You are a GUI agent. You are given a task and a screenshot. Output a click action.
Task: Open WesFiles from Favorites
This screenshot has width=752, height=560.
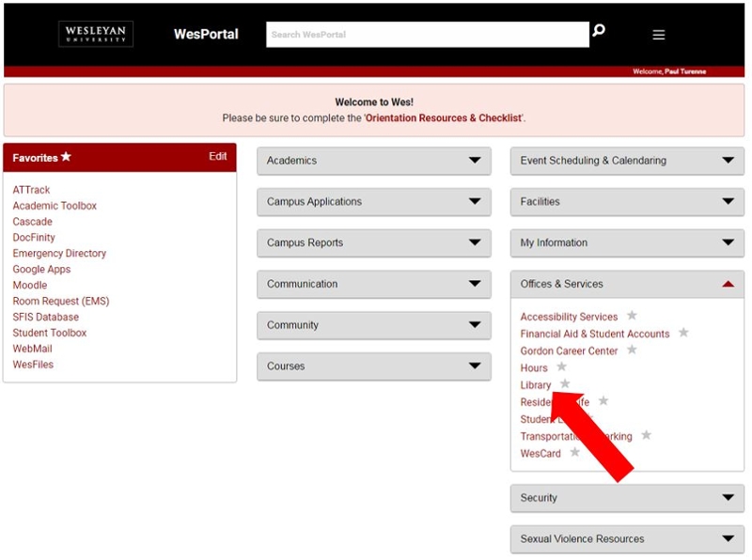coord(33,365)
